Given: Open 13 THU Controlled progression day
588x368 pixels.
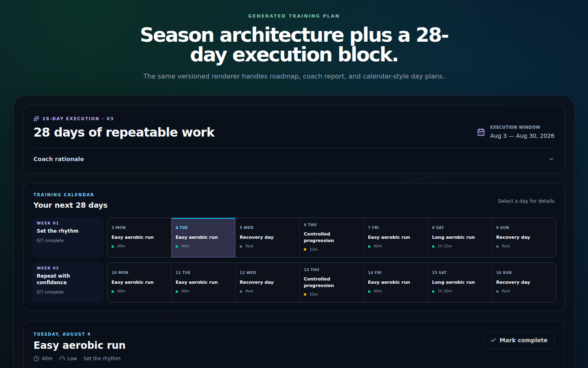Looking at the screenshot, I should pos(332,283).
